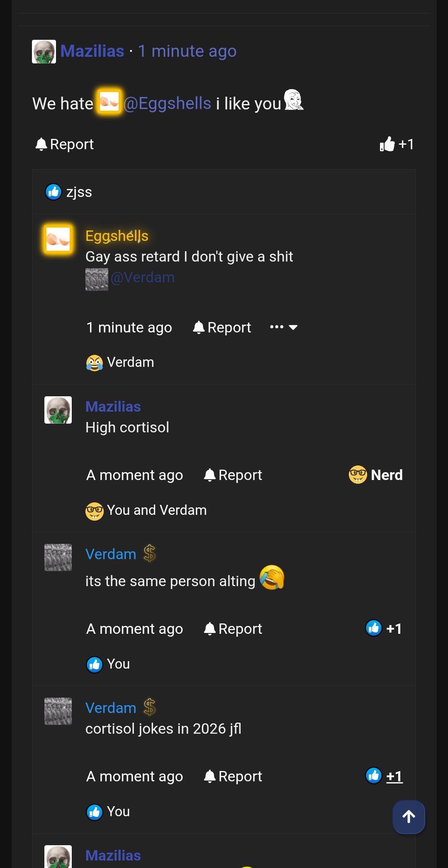448x868 pixels.
Task: Click the zjss liker name
Action: (x=79, y=192)
